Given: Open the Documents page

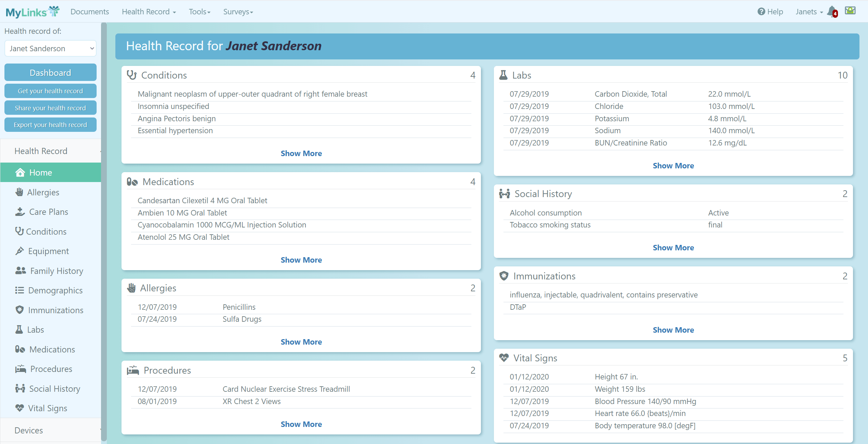Looking at the screenshot, I should coord(89,12).
